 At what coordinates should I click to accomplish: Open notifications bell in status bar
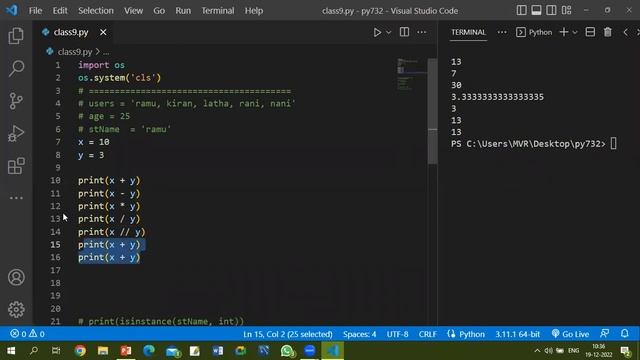[x=625, y=334]
